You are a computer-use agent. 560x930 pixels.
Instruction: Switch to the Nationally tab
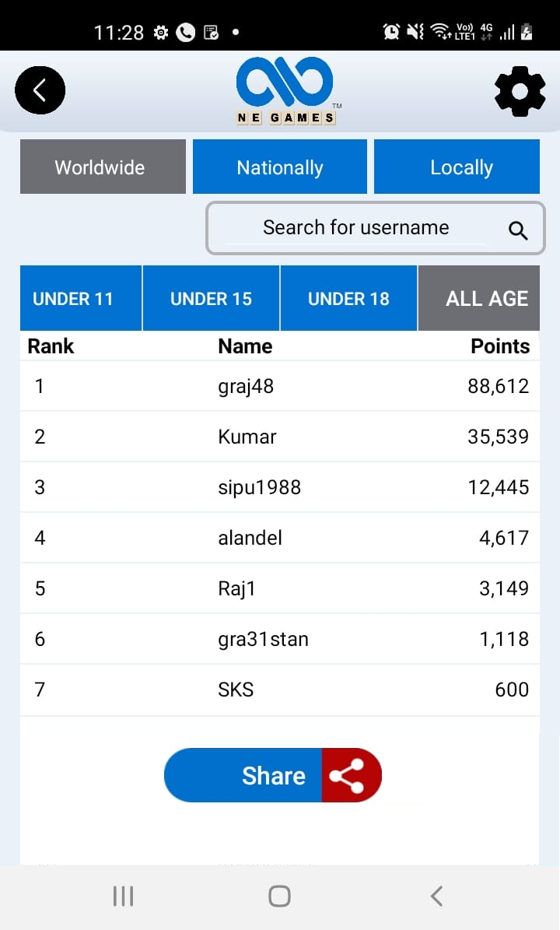(280, 167)
